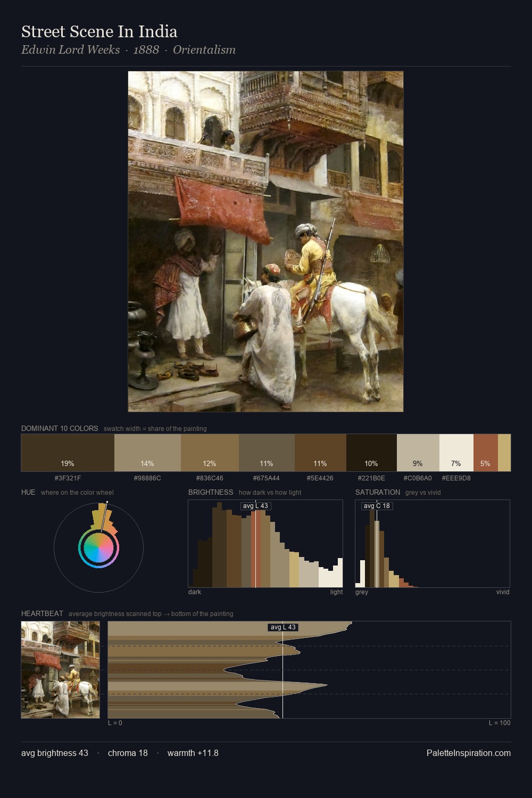Click the 'grey' axis label under the saturation chart
Image resolution: width=532 pixels, height=798 pixels.
pos(362,592)
